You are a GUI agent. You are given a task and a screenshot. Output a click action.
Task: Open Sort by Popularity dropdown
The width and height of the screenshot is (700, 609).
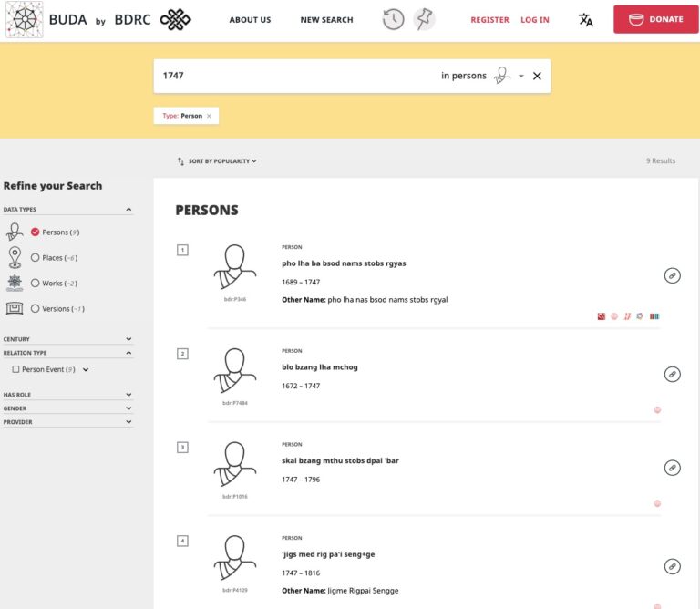[218, 161]
